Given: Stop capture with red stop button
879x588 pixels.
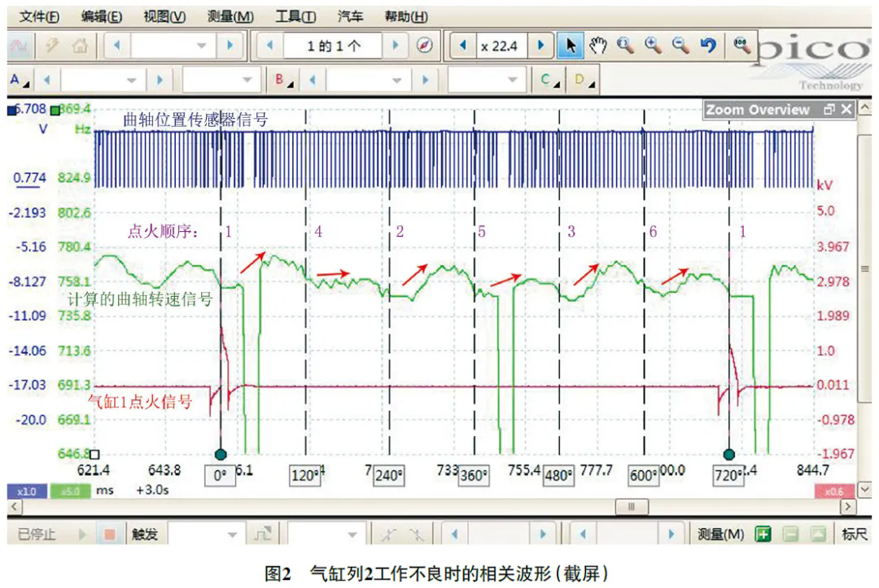Looking at the screenshot, I should click(x=109, y=534).
